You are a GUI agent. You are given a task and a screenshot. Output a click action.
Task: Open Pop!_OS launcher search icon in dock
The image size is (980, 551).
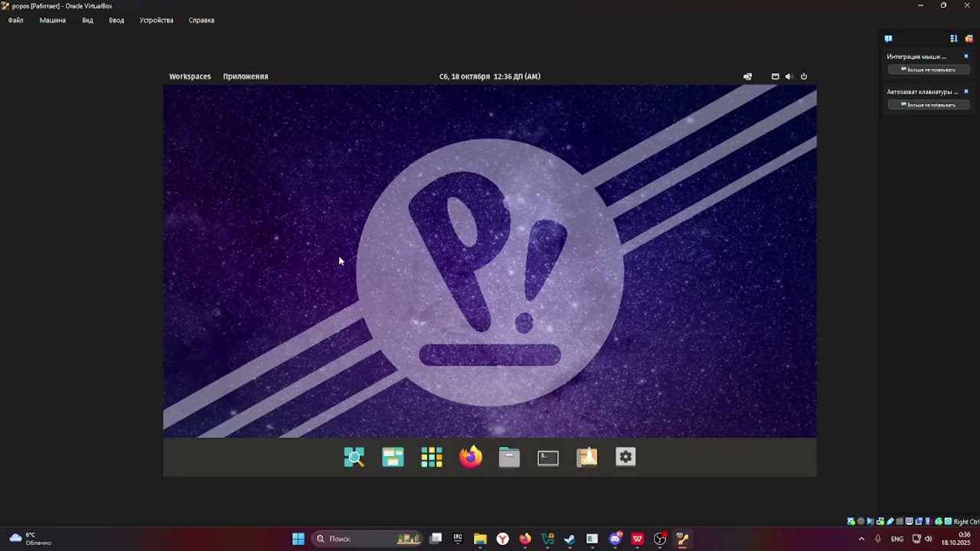[x=354, y=457]
